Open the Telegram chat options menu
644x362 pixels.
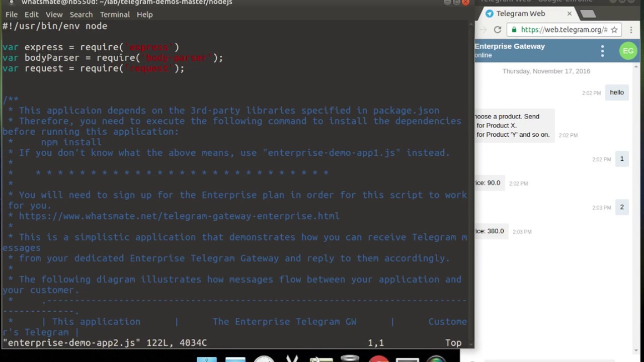[x=602, y=51]
